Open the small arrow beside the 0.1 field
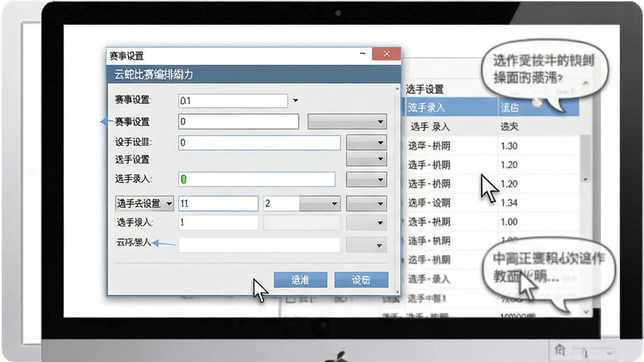 coord(296,101)
